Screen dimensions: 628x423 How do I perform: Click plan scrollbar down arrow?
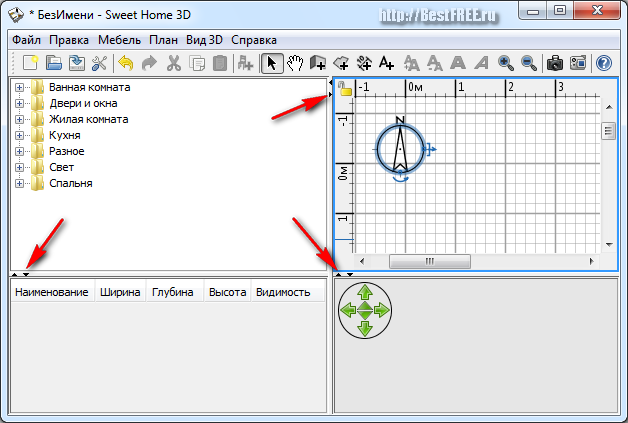point(609,244)
